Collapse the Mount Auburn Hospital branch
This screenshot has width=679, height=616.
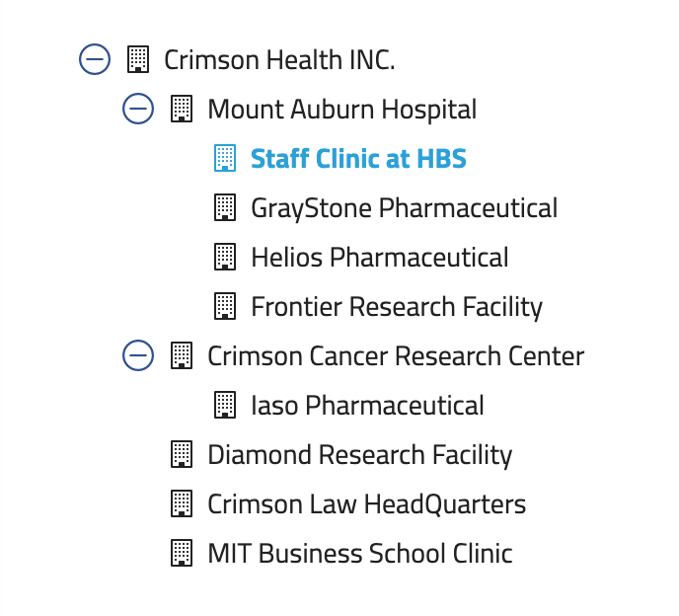[x=138, y=109]
